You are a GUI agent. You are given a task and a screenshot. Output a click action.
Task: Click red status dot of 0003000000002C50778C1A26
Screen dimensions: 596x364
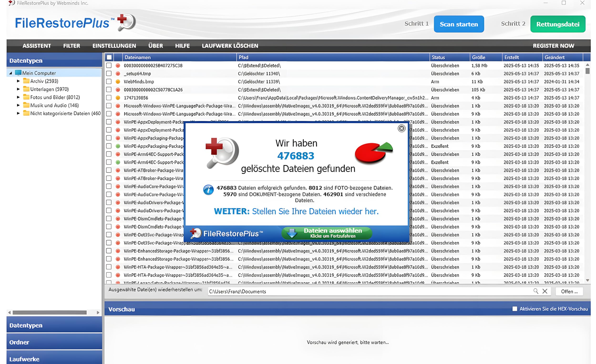tap(118, 90)
